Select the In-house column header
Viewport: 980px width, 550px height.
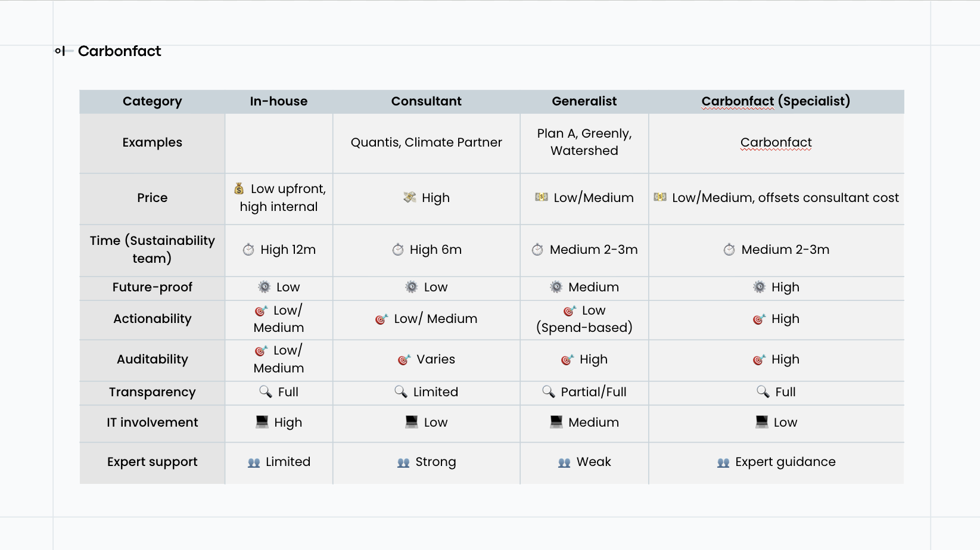tap(278, 101)
